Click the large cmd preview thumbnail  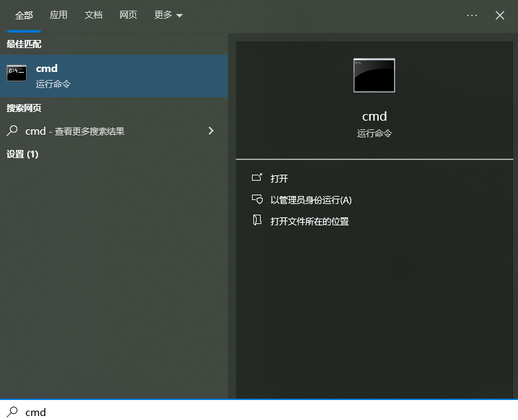[x=374, y=75]
